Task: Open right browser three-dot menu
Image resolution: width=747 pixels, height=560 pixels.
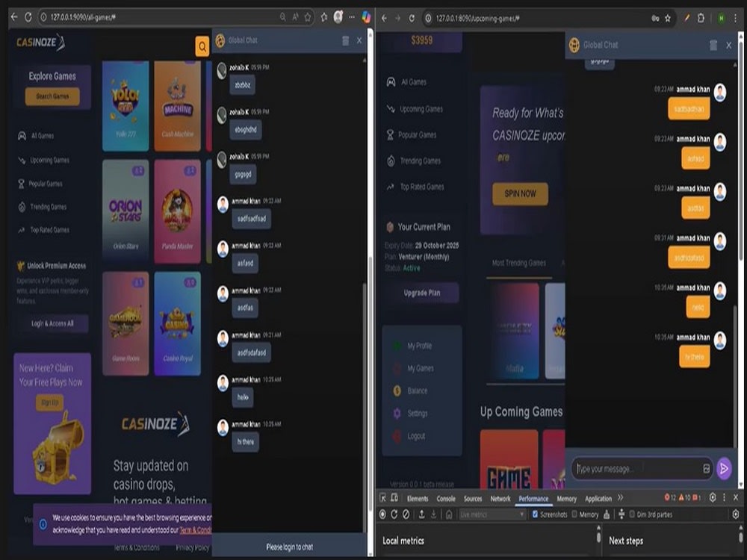Action: 736,18
